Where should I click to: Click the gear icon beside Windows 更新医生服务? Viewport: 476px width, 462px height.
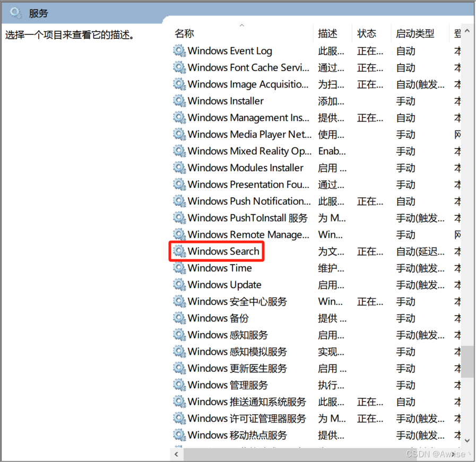[179, 368]
